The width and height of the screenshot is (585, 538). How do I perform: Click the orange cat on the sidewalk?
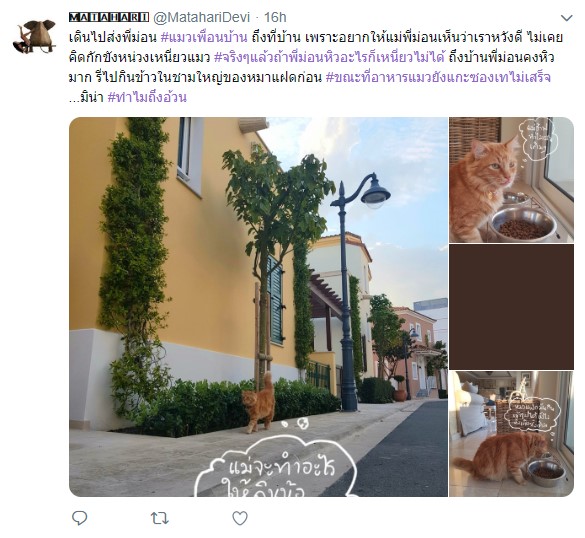point(259,404)
